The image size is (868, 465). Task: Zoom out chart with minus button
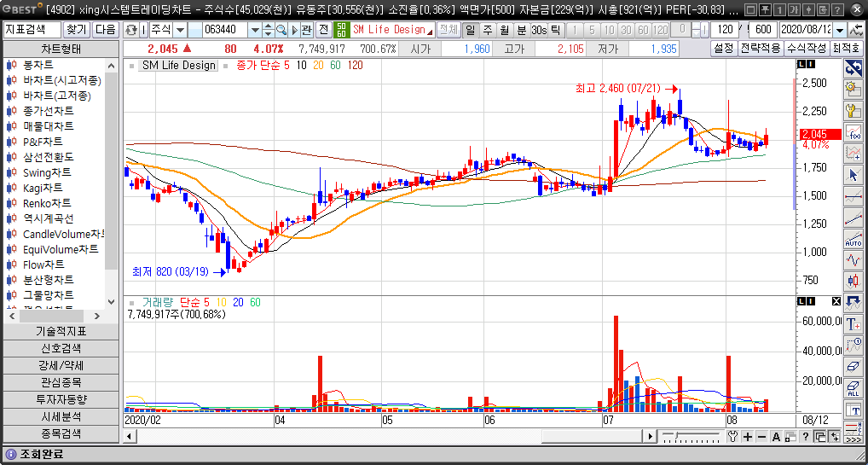coord(761,437)
